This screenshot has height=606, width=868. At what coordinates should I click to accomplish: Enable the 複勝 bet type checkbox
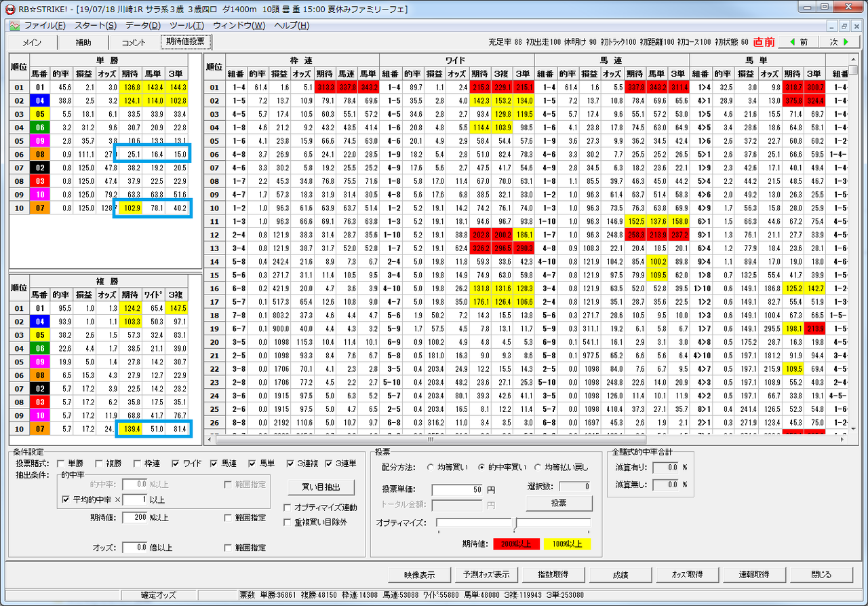coord(99,463)
